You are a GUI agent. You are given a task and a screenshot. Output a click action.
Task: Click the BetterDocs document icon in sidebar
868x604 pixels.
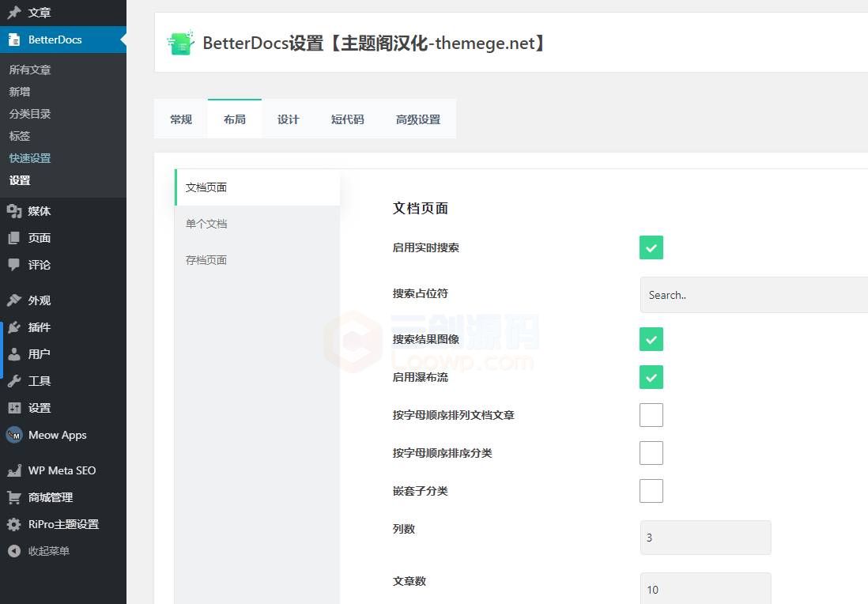tap(14, 40)
